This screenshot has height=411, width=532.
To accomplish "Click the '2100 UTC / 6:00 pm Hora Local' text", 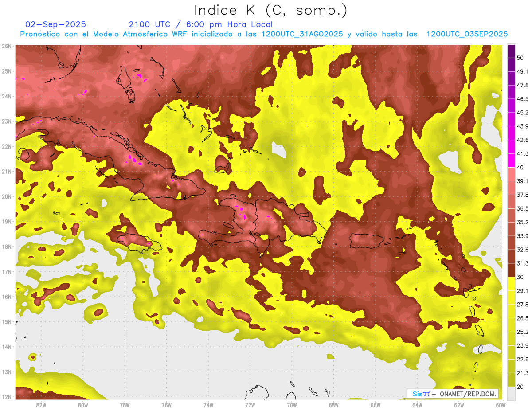I will (x=201, y=24).
